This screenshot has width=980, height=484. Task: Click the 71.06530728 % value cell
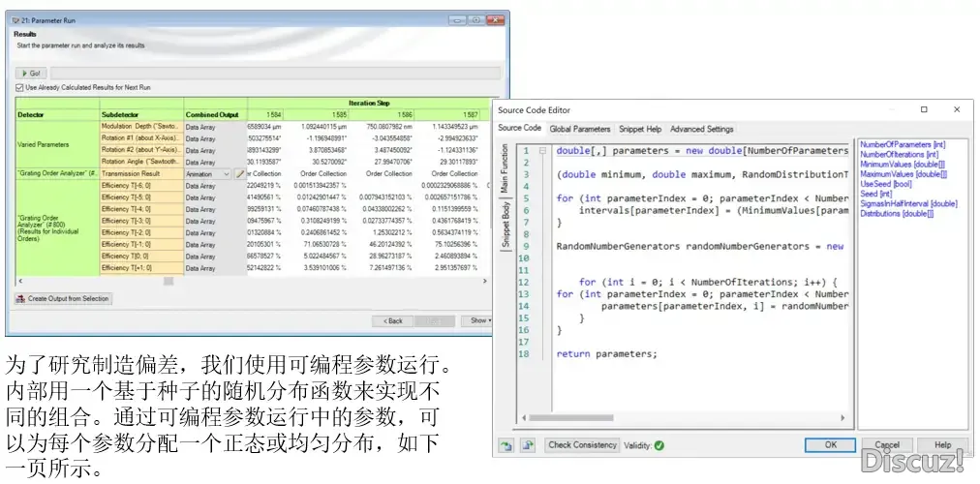click(319, 245)
